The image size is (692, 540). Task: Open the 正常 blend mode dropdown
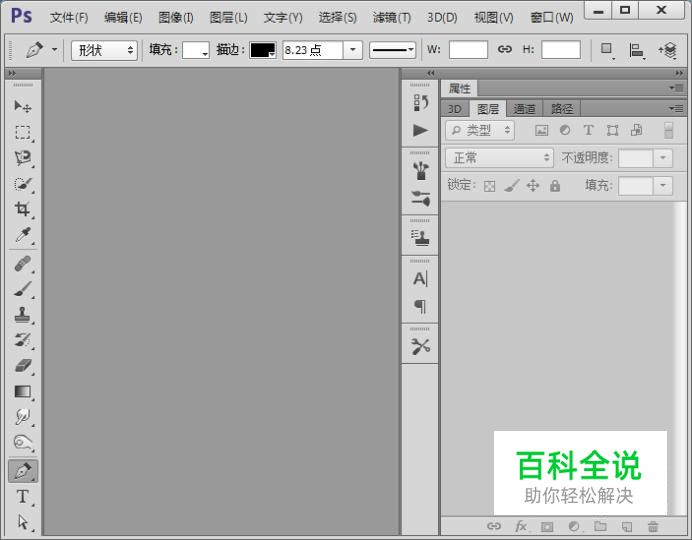(500, 158)
